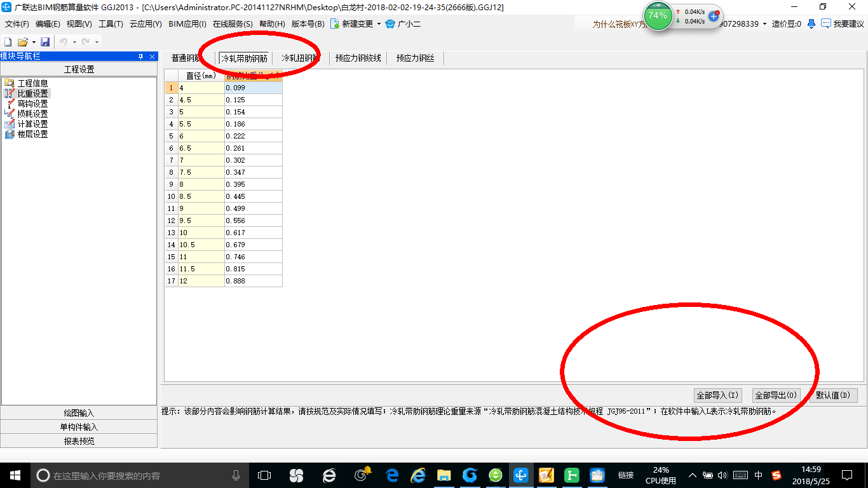Select 比重设置 in navigation tree

coord(32,93)
